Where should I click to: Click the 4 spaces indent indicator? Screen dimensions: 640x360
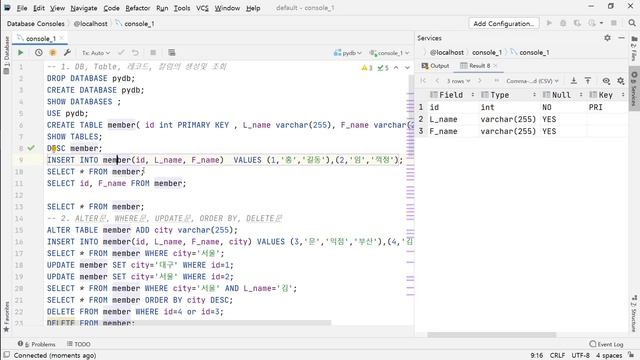pyautogui.click(x=609, y=356)
